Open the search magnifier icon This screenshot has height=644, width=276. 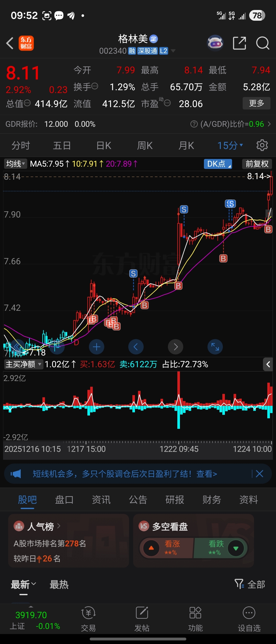(x=263, y=43)
